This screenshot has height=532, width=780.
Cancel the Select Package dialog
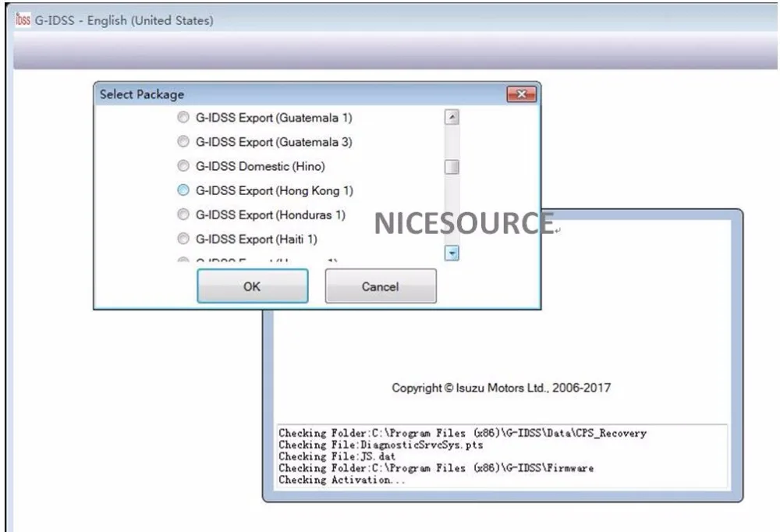coord(381,286)
